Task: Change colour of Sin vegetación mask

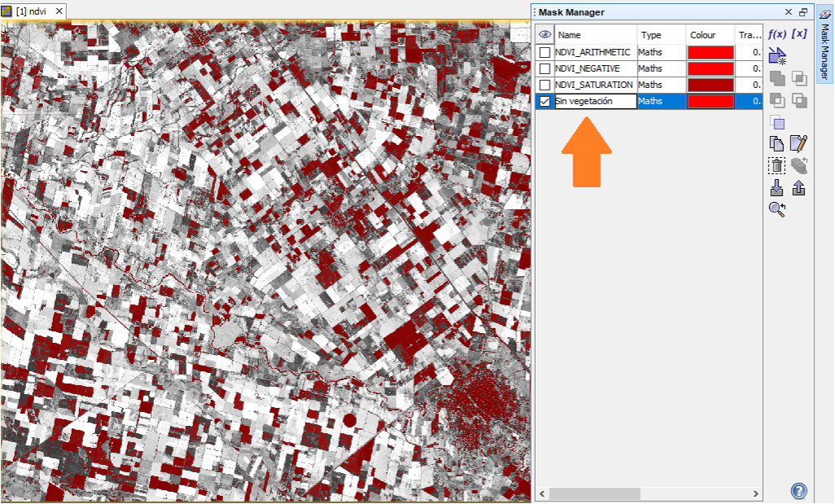Action: point(710,101)
